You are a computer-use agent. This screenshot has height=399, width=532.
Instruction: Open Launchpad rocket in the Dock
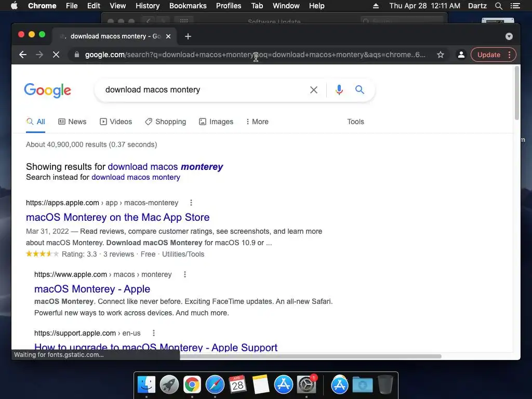click(169, 385)
